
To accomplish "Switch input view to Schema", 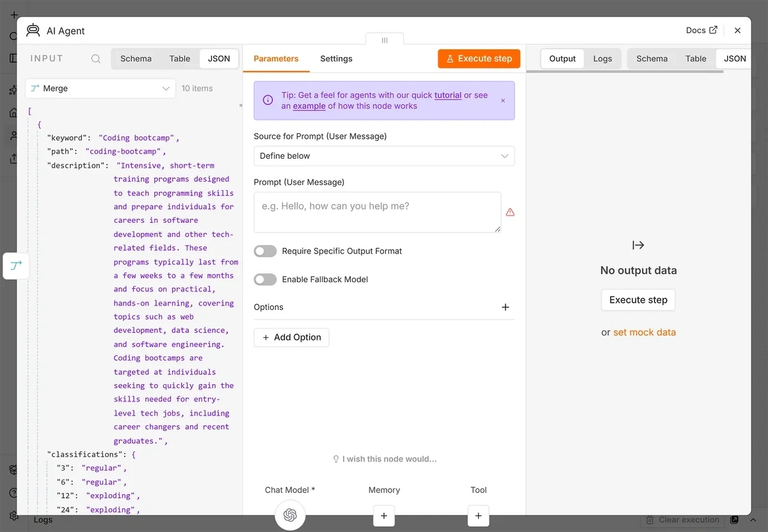I will tap(136, 58).
